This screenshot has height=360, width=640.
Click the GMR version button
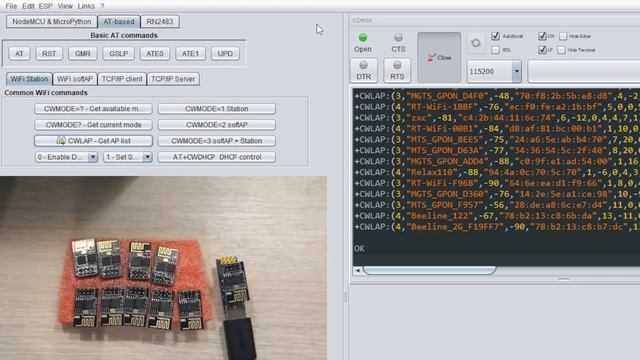point(82,53)
